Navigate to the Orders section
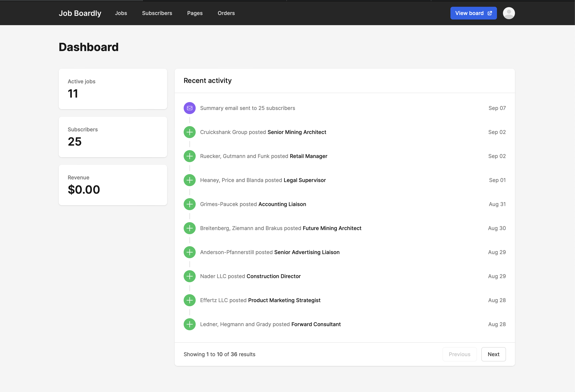 click(x=226, y=13)
